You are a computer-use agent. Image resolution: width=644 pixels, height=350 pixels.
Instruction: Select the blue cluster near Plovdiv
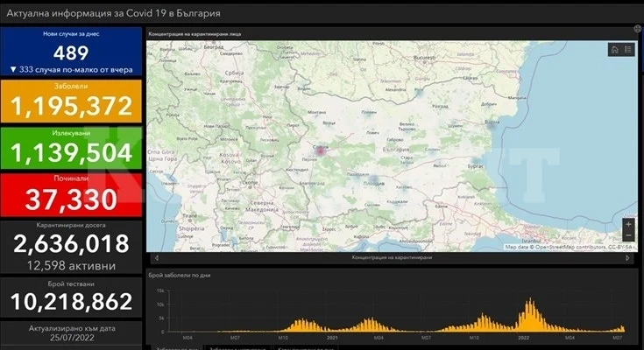pos(373,179)
